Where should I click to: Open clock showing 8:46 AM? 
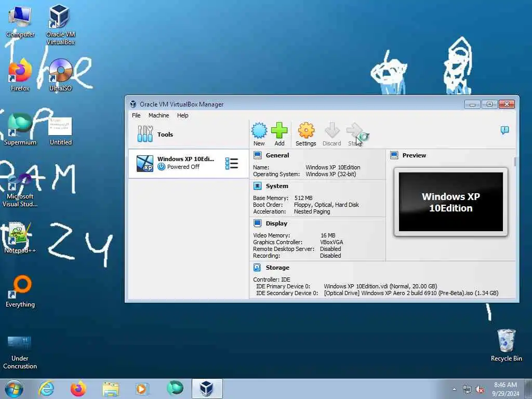pos(506,389)
